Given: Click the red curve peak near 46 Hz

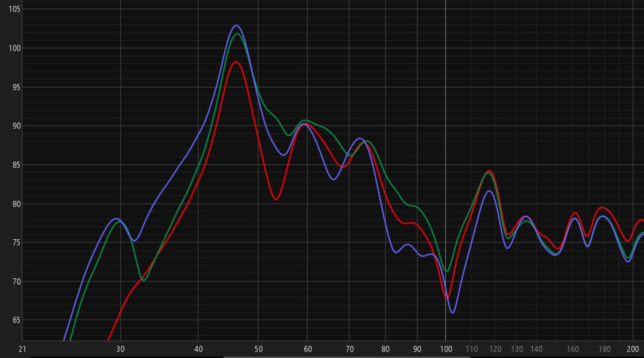Looking at the screenshot, I should [x=236, y=62].
